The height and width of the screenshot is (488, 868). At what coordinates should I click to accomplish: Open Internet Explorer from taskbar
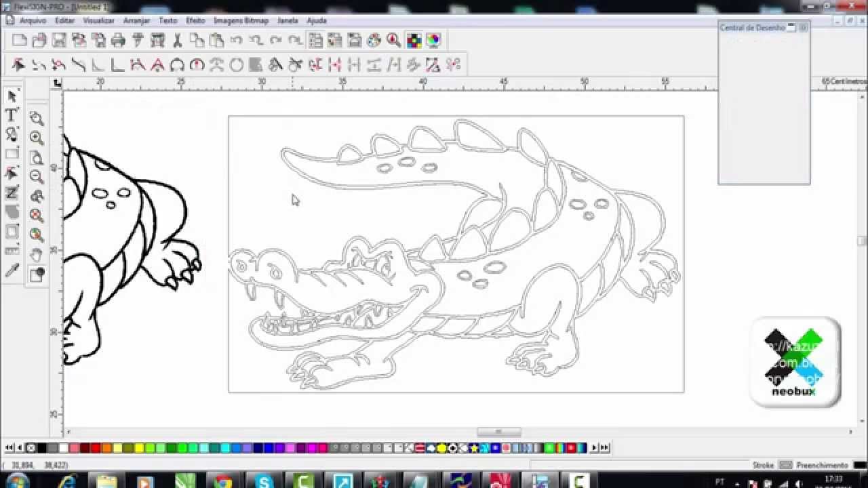(67, 481)
